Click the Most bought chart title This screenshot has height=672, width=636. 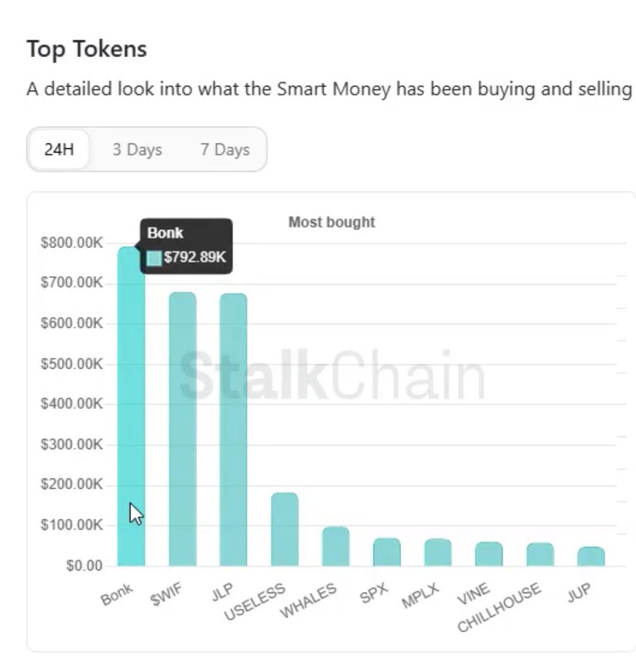[331, 222]
